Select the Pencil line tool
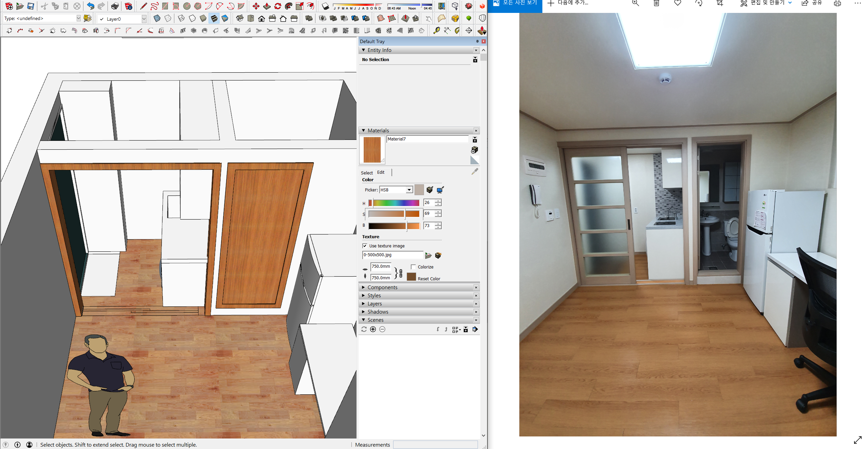The height and width of the screenshot is (449, 868). coord(143,6)
